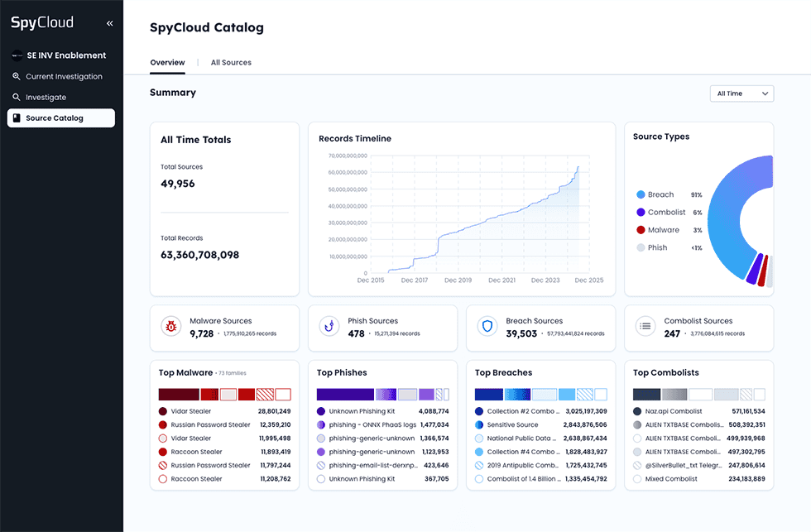Click the Phish Sources hook icon
Screen dimensions: 811x532
tap(329, 327)
